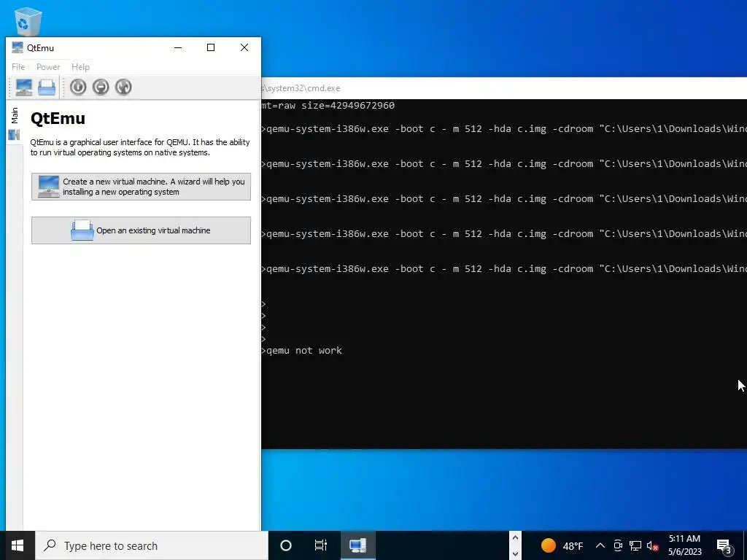Click 'mt=raw size=42949672960' text in cmd
Screen dimensions: 747x560
tap(328, 105)
